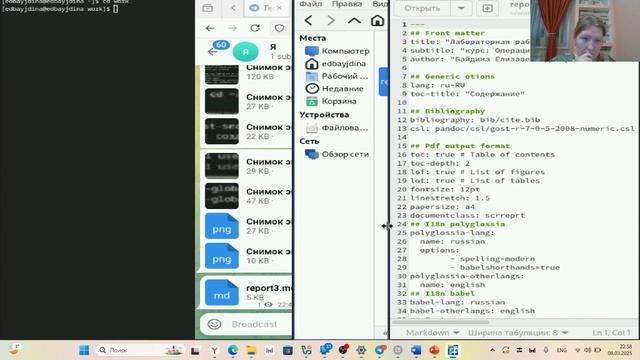Open the Windows Start menu

coord(84,350)
